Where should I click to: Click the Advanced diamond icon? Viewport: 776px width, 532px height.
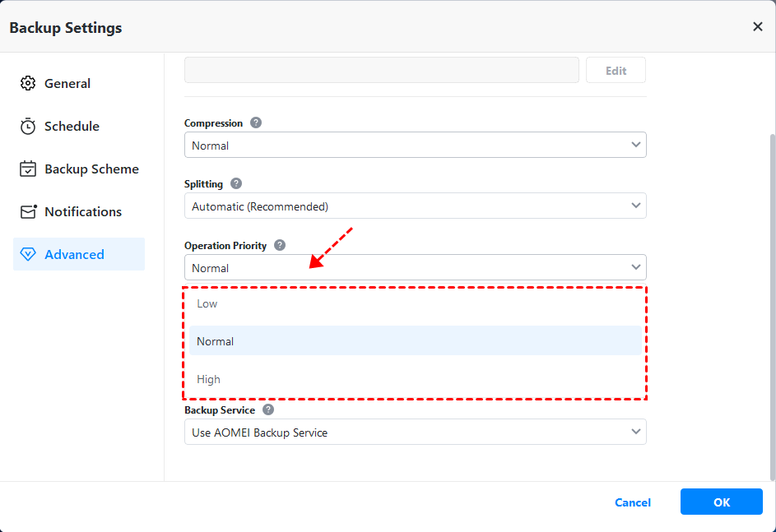point(28,255)
